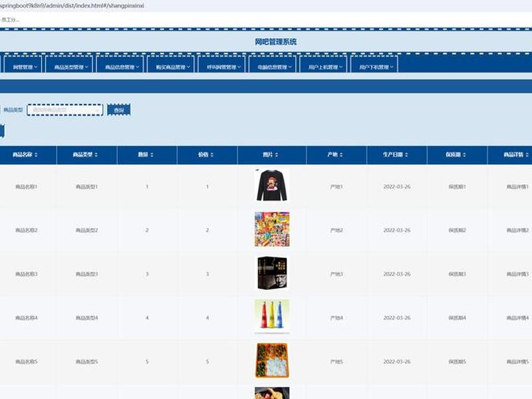
Task: Select the 商品名称4 cell
Action: (x=26, y=318)
